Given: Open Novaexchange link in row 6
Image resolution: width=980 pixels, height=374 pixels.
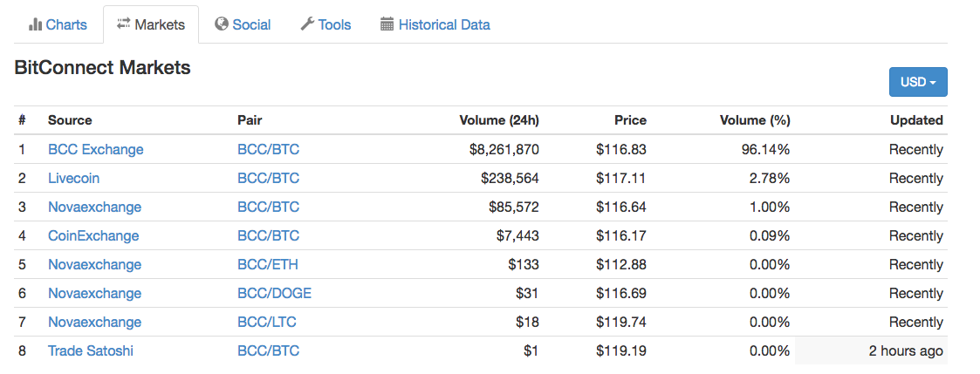Looking at the screenshot, I should [x=94, y=294].
